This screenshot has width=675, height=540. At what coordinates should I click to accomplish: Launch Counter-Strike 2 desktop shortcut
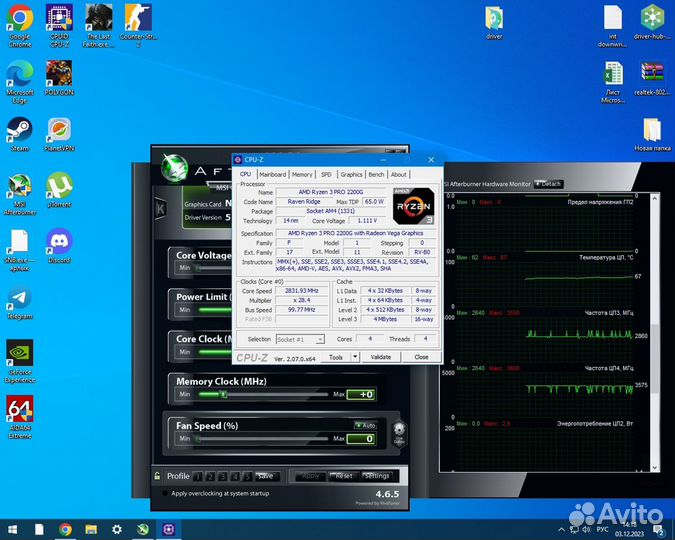[x=139, y=26]
